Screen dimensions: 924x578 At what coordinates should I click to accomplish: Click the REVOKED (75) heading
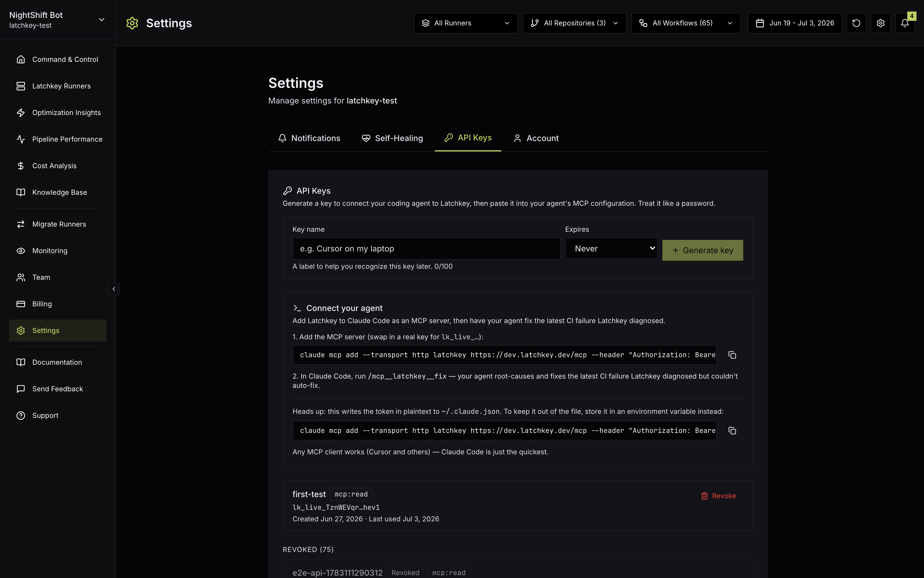coord(308,549)
